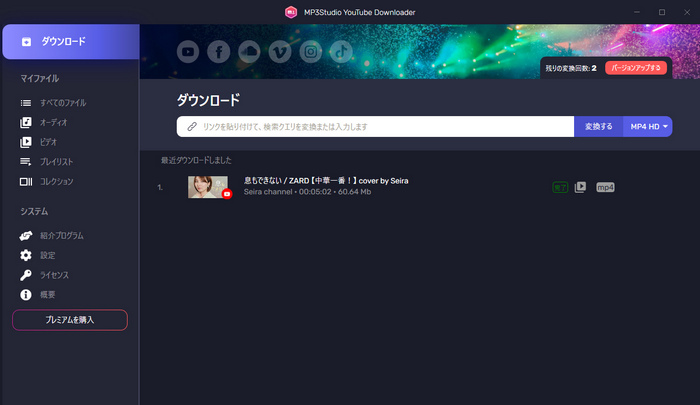
Task: Click the playlist icon beside プレイリスト
Action: [x=26, y=162]
